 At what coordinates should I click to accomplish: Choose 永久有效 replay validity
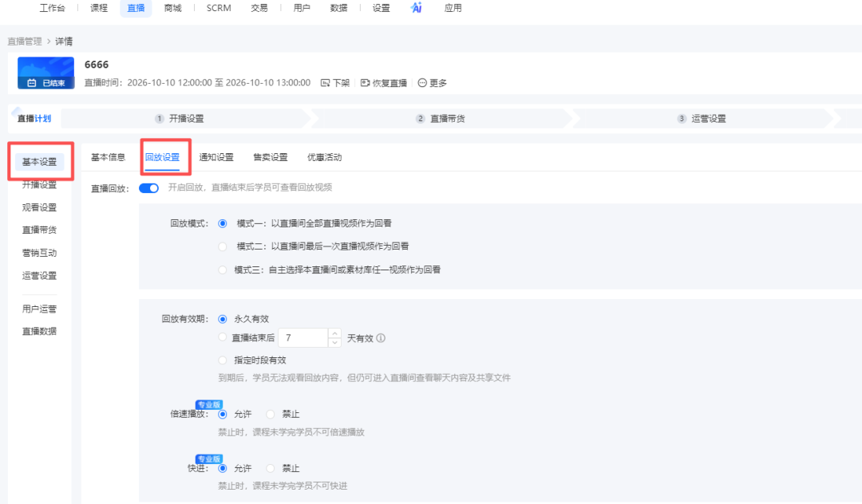(223, 319)
